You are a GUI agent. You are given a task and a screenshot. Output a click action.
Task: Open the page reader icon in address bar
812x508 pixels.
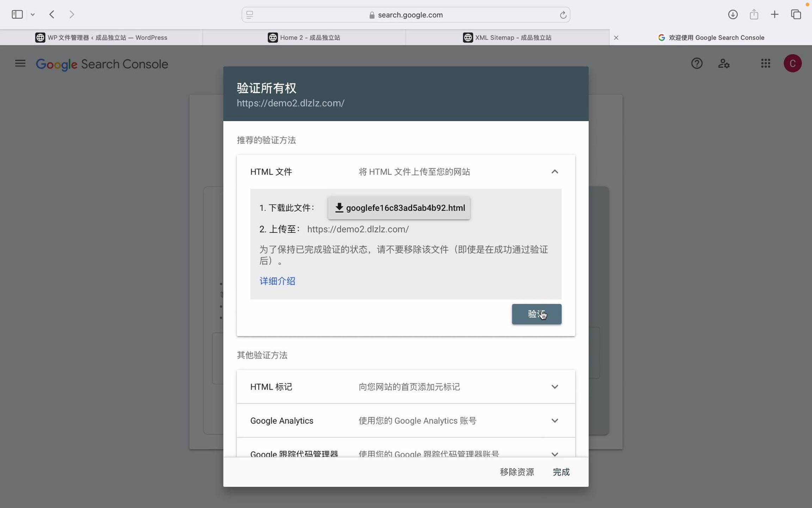click(x=250, y=15)
